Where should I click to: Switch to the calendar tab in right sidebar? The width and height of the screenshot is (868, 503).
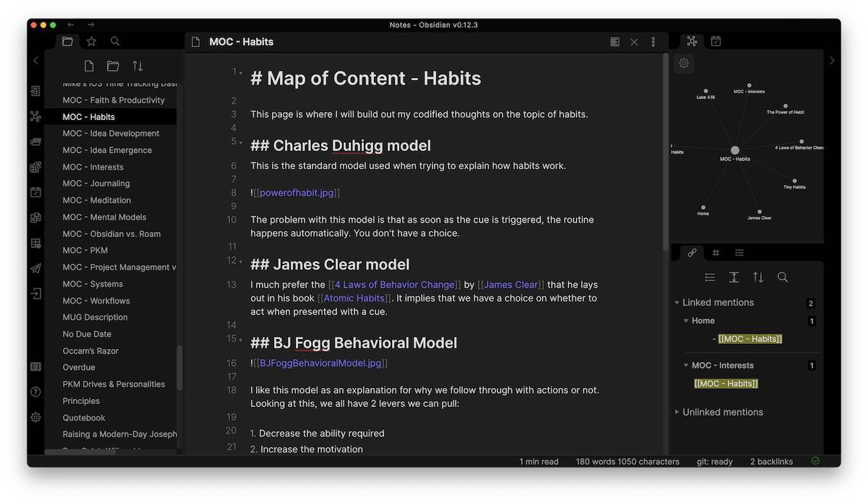(715, 41)
